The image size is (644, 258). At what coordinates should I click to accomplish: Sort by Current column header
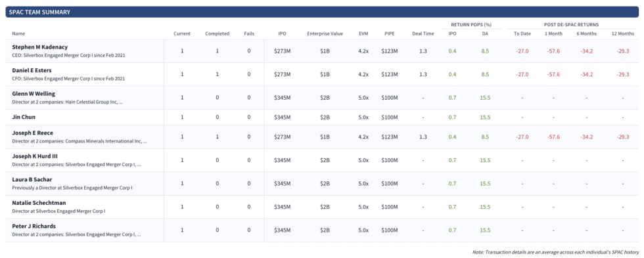point(182,33)
